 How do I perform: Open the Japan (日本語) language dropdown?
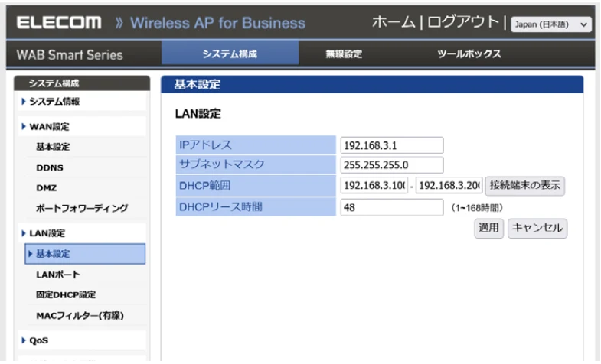coord(550,24)
